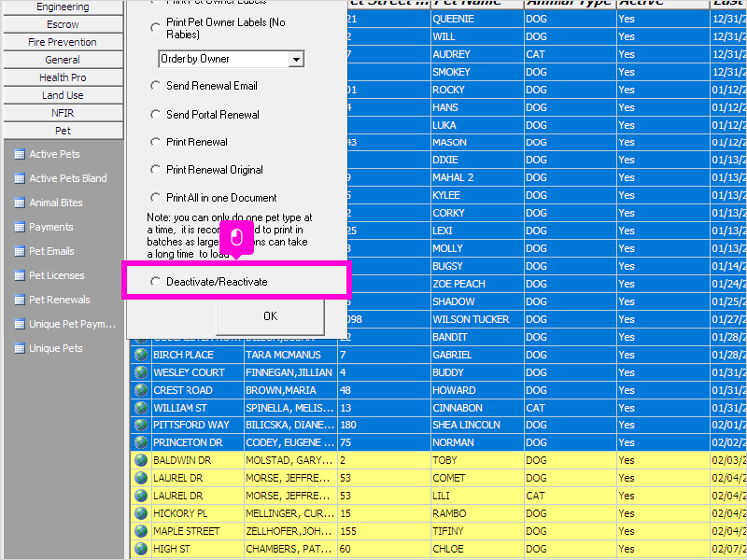Click globe icon for BALDWIN DR row
Image resolution: width=747 pixels, height=560 pixels.
click(x=141, y=460)
